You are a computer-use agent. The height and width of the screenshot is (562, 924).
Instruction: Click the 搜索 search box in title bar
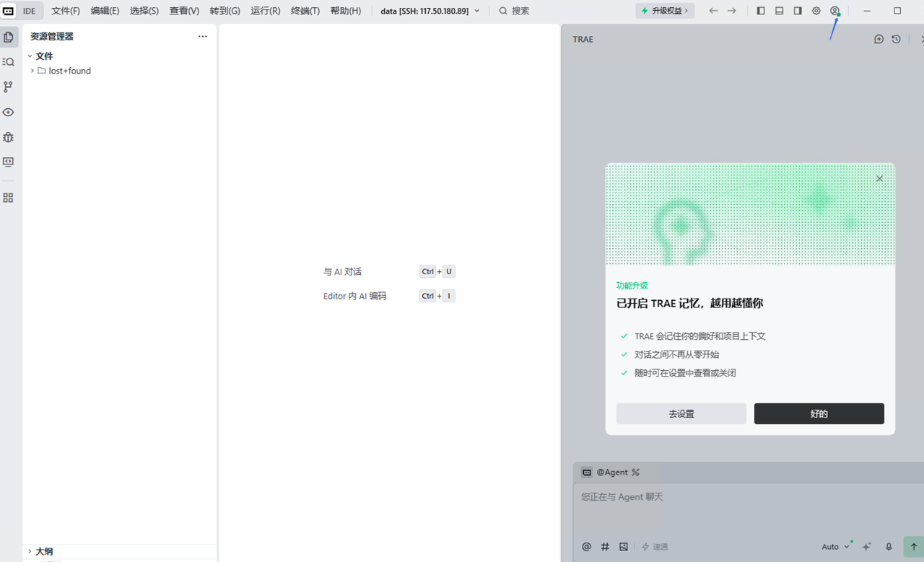[x=515, y=11]
